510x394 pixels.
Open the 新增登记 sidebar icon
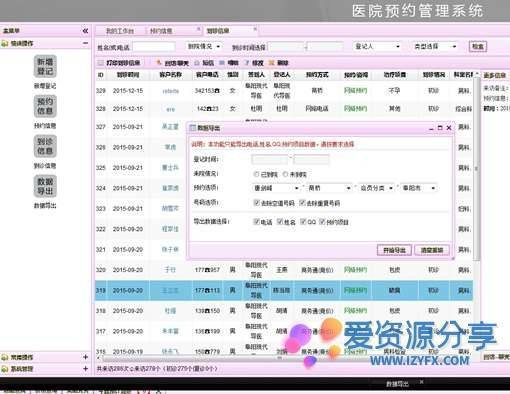pyautogui.click(x=45, y=66)
